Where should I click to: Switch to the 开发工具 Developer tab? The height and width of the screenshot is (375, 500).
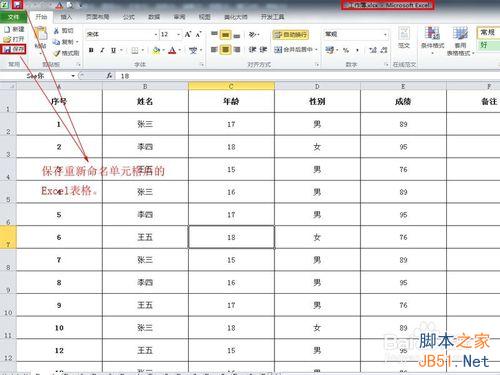click(x=272, y=17)
